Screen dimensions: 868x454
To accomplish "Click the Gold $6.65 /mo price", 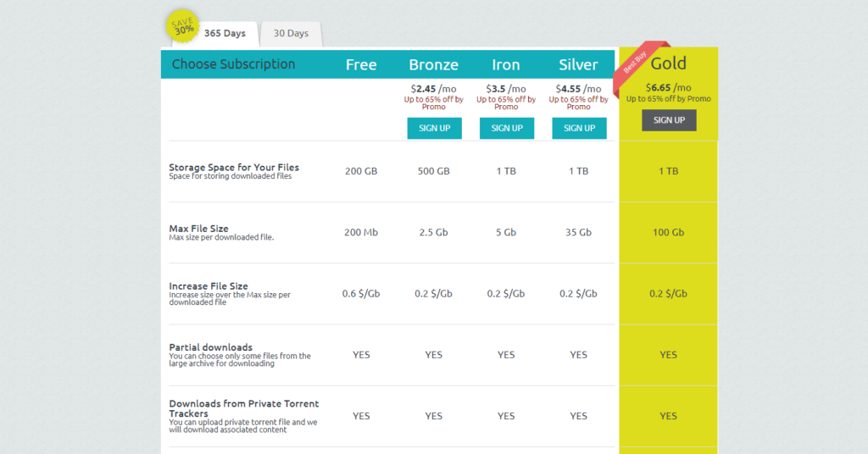I will (668, 88).
